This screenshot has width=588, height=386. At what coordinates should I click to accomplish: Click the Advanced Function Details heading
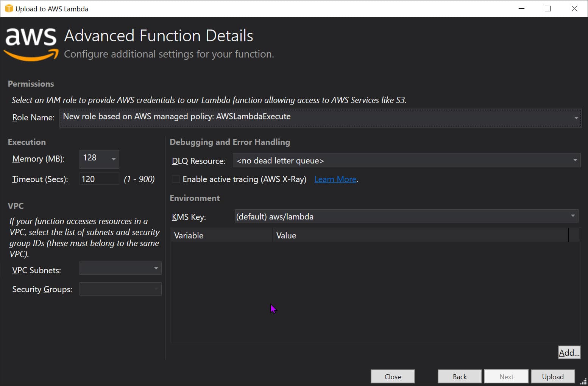point(159,36)
